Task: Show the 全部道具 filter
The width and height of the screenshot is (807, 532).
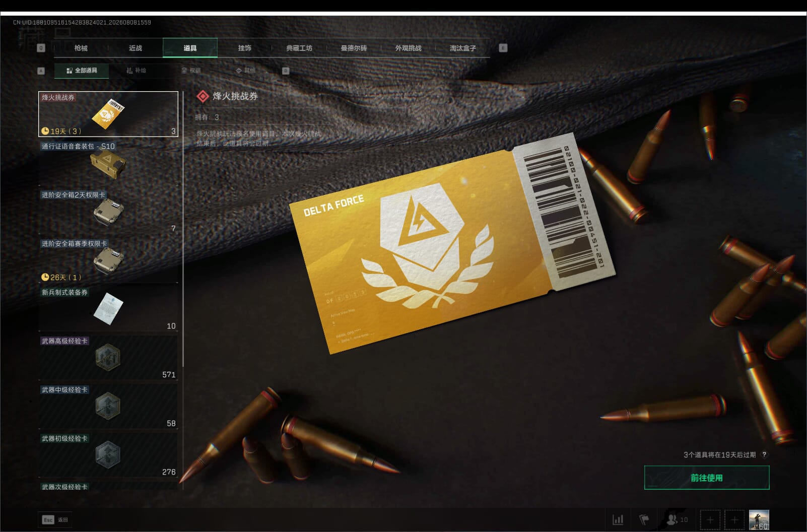Action: point(82,71)
